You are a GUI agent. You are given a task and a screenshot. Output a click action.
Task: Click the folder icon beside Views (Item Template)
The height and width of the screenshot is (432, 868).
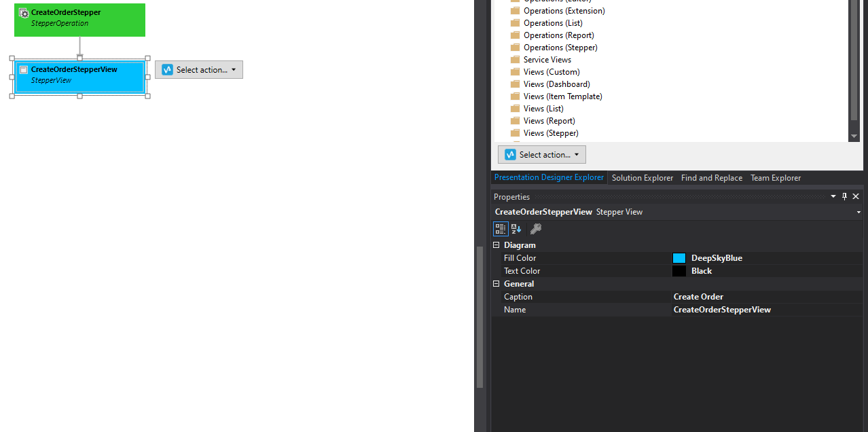515,96
